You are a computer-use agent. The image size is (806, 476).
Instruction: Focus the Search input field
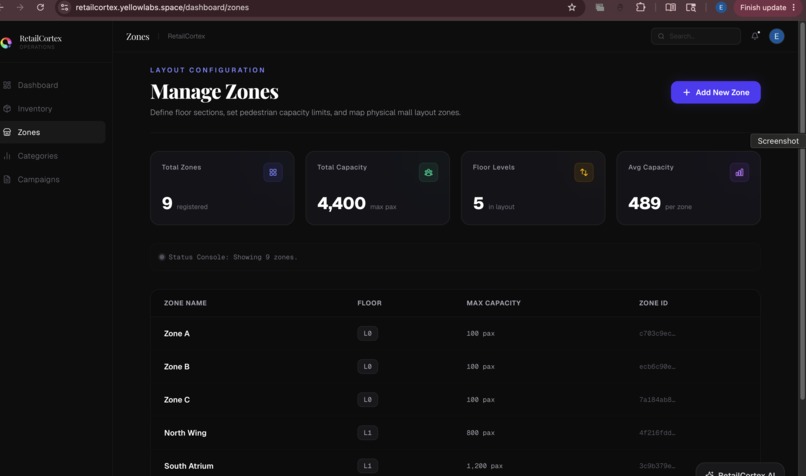point(695,36)
